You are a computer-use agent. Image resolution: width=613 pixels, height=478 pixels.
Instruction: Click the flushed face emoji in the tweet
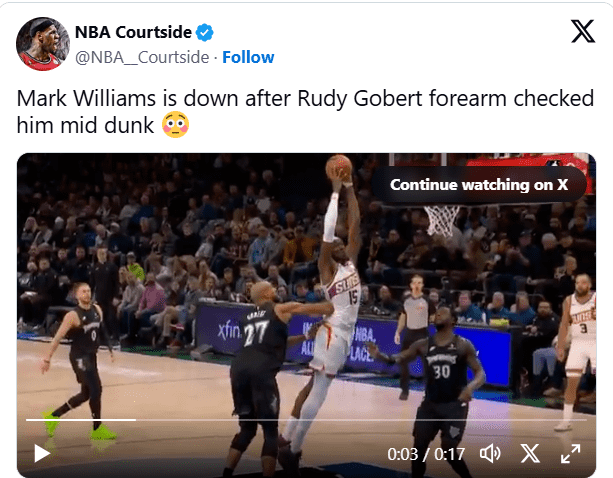click(x=176, y=125)
